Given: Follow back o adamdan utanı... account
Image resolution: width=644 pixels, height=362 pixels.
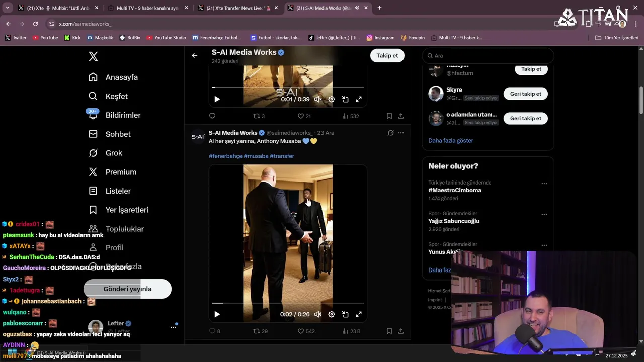Looking at the screenshot, I should (x=526, y=118).
